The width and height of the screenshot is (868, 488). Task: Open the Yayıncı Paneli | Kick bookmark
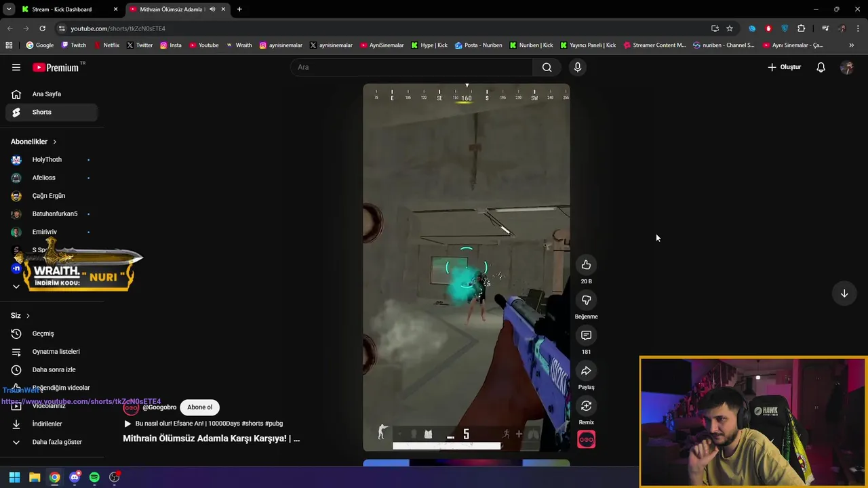[588, 45]
